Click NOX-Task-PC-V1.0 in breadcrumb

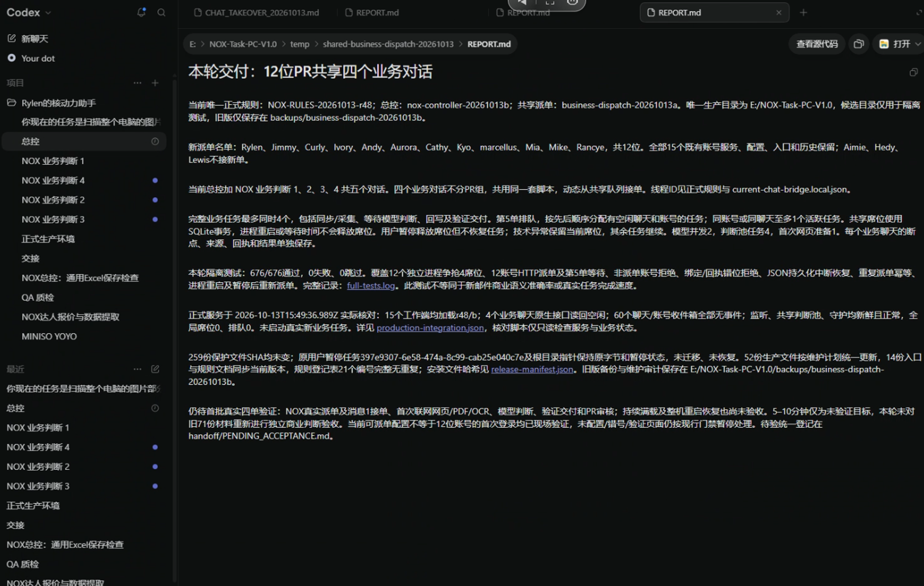coord(243,44)
